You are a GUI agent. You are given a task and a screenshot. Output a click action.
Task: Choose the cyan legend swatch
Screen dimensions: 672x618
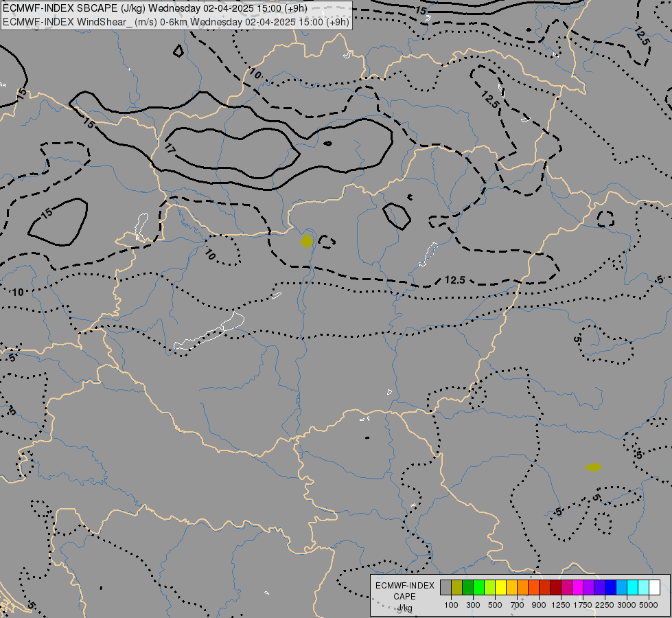(633, 588)
